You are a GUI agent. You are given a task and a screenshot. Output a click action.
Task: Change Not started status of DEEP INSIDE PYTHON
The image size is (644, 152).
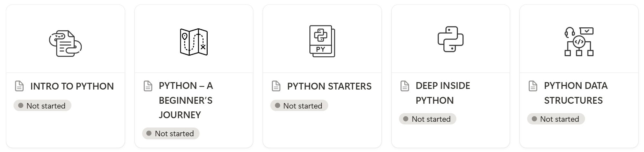pos(428,119)
